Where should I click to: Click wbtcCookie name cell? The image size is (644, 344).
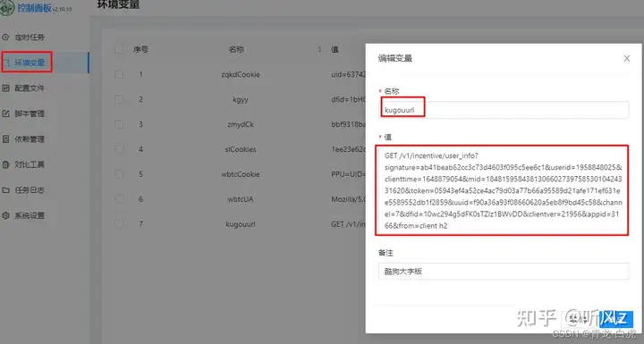pos(241,174)
